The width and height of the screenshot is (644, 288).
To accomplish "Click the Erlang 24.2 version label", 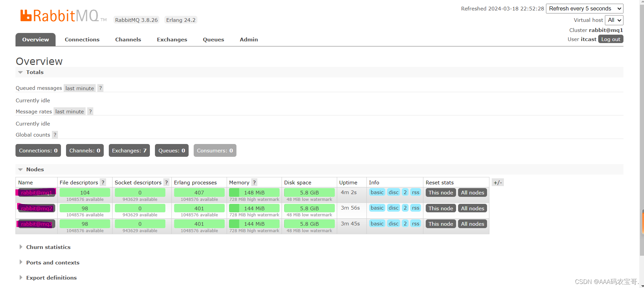I will (181, 20).
